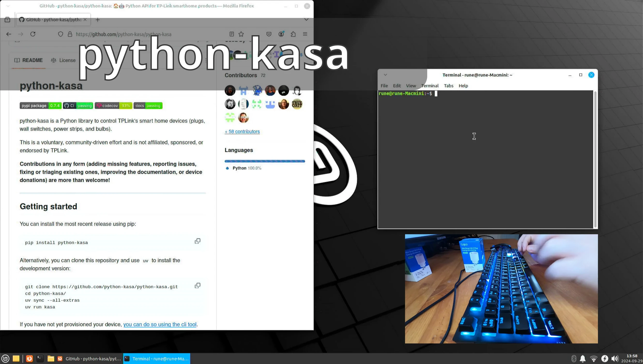Reload the GitHub page in Firefox
The width and height of the screenshot is (643, 364).
[33, 34]
